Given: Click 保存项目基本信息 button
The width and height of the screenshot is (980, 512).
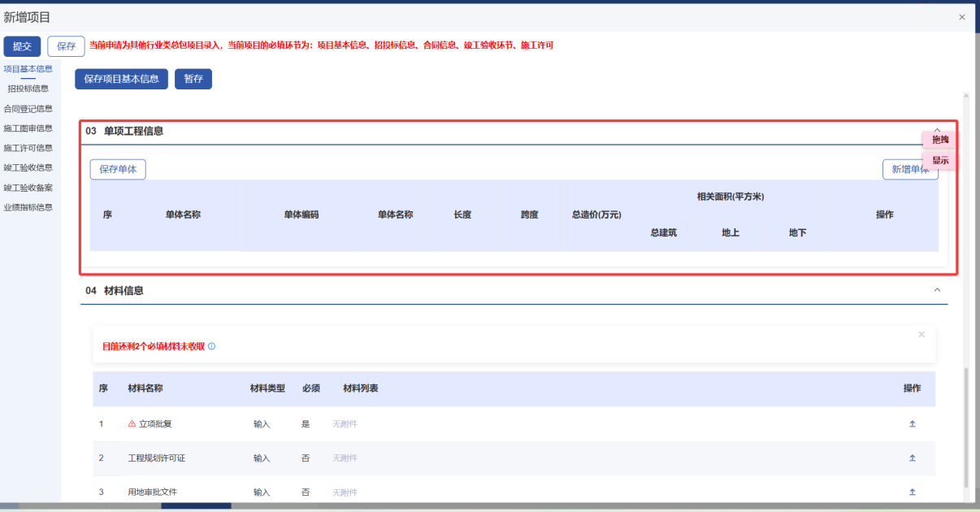Looking at the screenshot, I should [121, 79].
